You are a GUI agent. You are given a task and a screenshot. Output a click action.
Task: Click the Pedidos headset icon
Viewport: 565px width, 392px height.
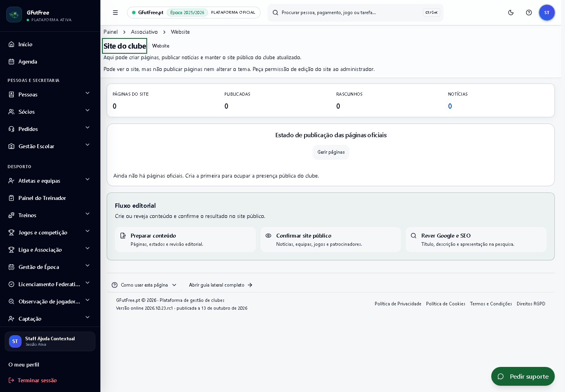click(x=11, y=129)
